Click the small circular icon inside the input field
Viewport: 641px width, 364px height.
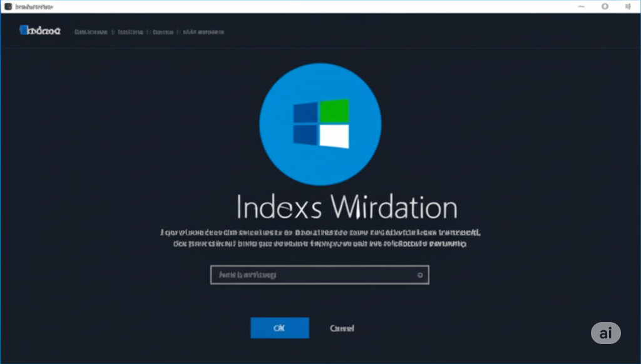[420, 275]
